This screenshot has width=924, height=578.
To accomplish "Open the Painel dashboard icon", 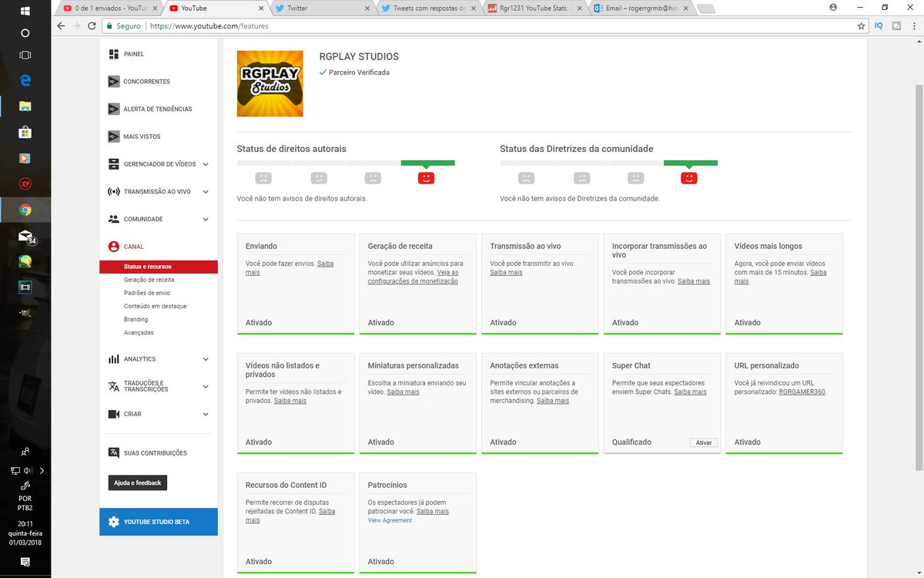I will click(x=114, y=54).
